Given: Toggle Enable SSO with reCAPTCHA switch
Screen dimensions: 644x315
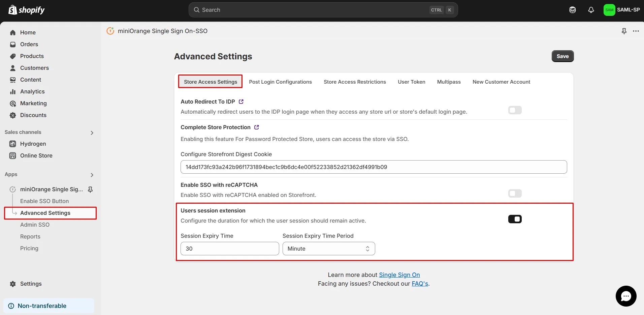Looking at the screenshot, I should click(x=515, y=194).
